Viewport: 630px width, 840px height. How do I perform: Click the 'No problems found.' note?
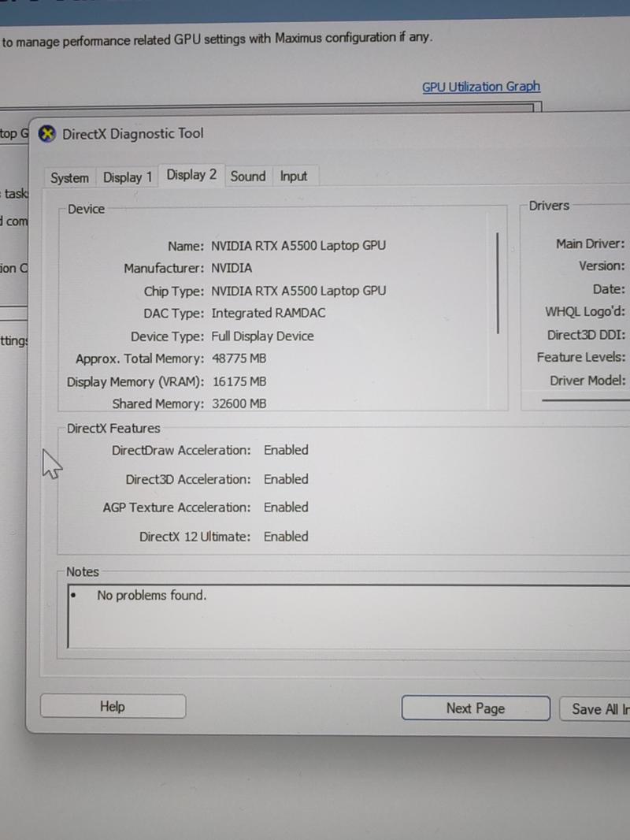(151, 595)
